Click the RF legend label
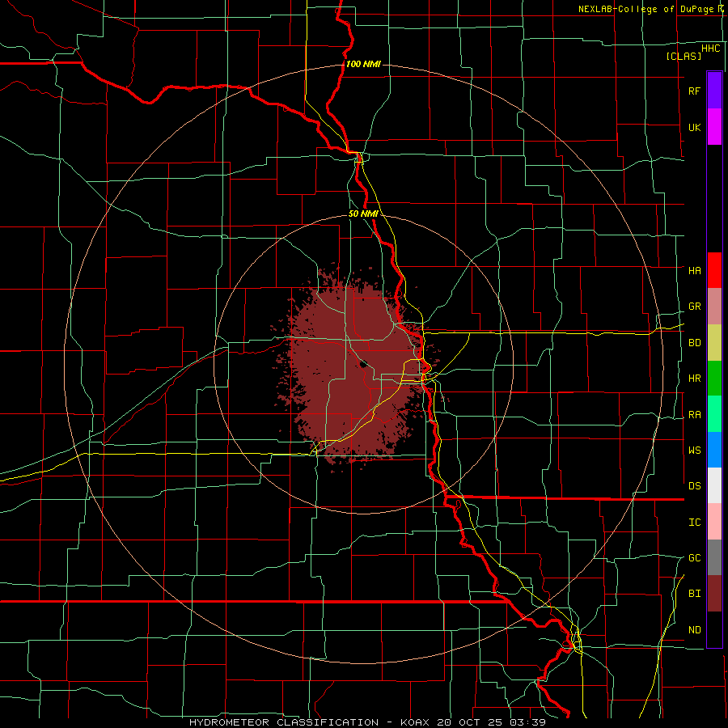 [694, 91]
